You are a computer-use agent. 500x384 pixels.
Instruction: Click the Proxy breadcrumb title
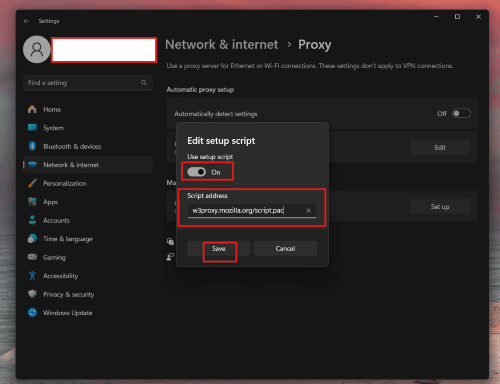pos(315,45)
